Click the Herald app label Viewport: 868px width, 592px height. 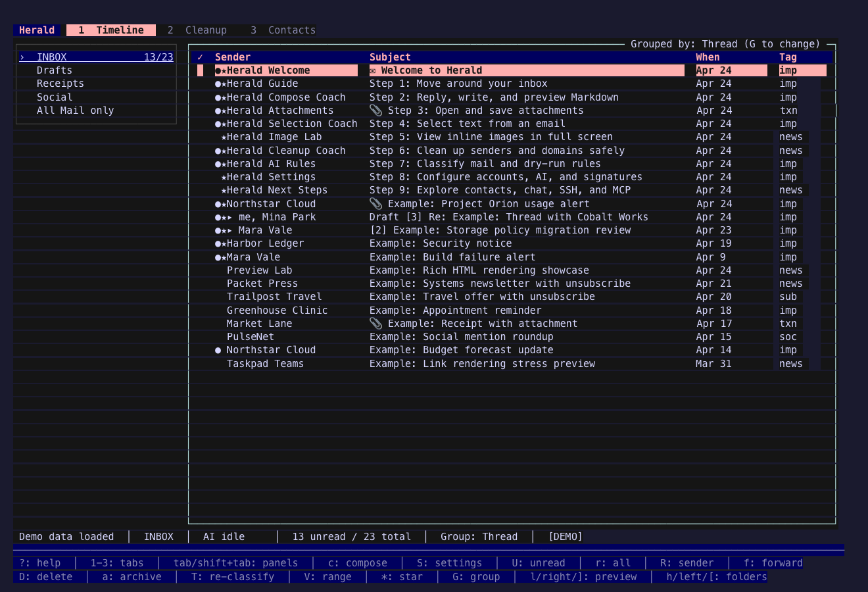[37, 30]
